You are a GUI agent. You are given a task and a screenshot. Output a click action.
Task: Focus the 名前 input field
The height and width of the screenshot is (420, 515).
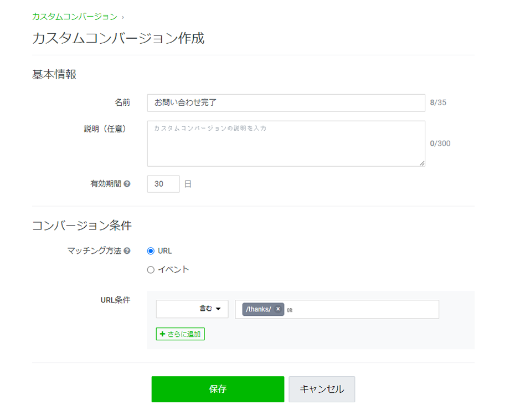(x=286, y=103)
